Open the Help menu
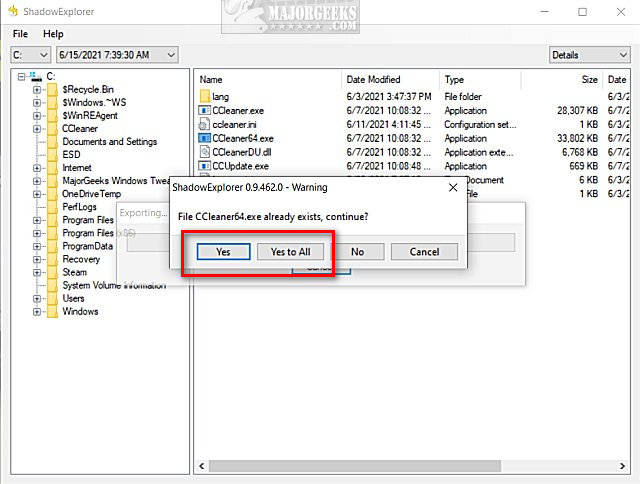Image resolution: width=640 pixels, height=484 pixels. tap(53, 34)
